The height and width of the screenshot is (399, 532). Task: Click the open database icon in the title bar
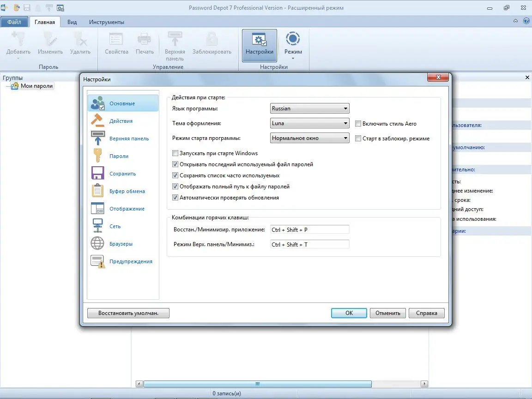(x=16, y=7)
